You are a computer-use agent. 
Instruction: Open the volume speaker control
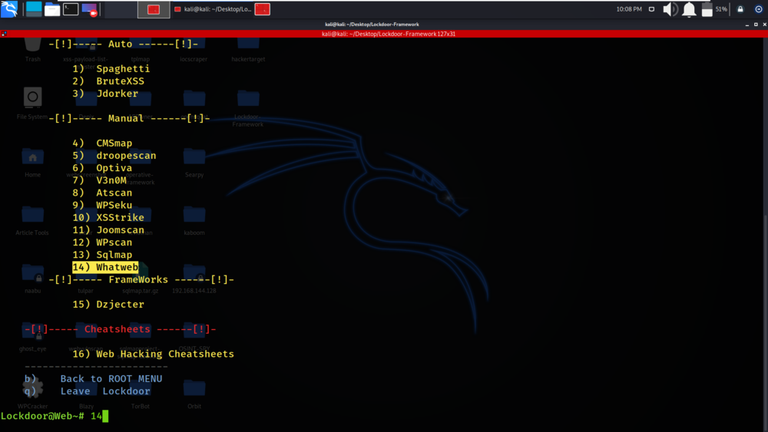tap(670, 9)
